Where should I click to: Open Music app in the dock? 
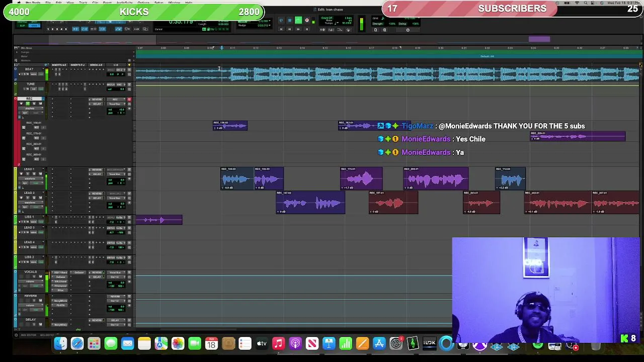[279, 344]
